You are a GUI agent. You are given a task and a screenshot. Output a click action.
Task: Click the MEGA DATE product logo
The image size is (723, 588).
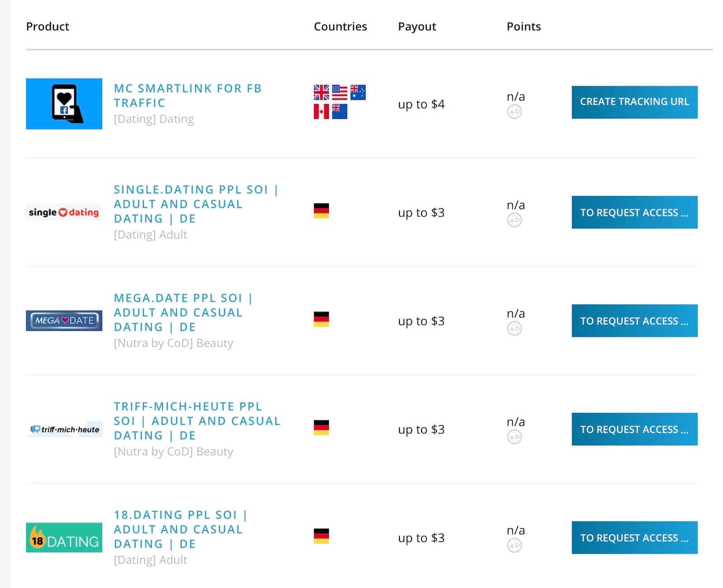pyautogui.click(x=63, y=320)
